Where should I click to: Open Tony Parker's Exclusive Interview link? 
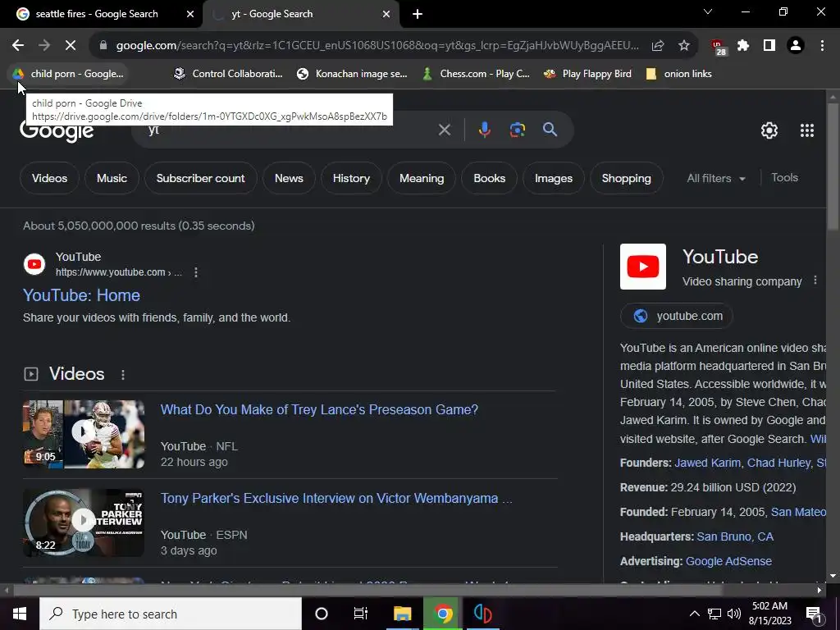336,499
